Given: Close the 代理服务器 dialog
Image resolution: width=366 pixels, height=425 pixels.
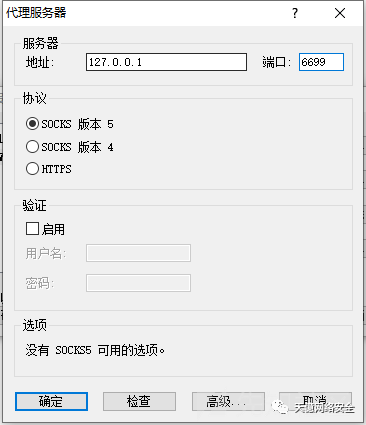Looking at the screenshot, I should 340,13.
